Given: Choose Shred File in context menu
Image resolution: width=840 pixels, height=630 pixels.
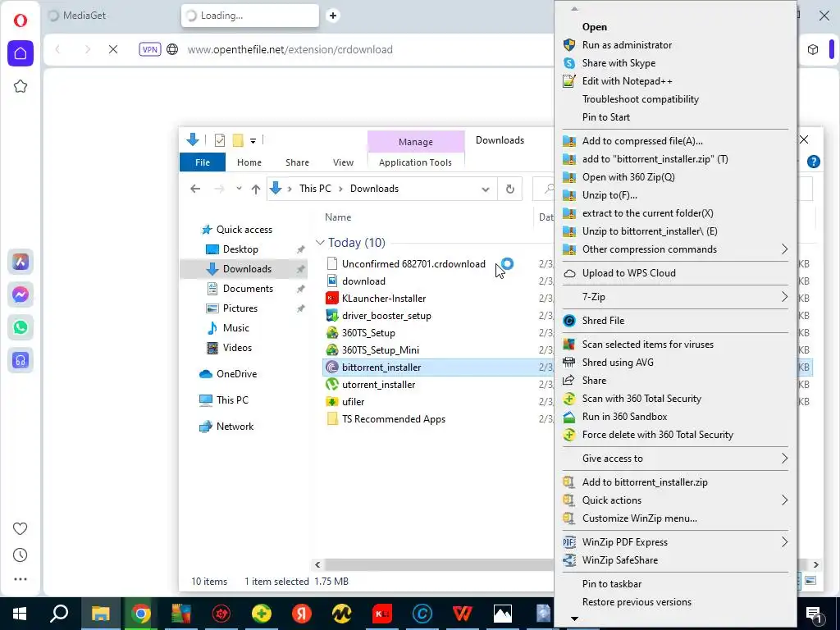Looking at the screenshot, I should pyautogui.click(x=675, y=321).
